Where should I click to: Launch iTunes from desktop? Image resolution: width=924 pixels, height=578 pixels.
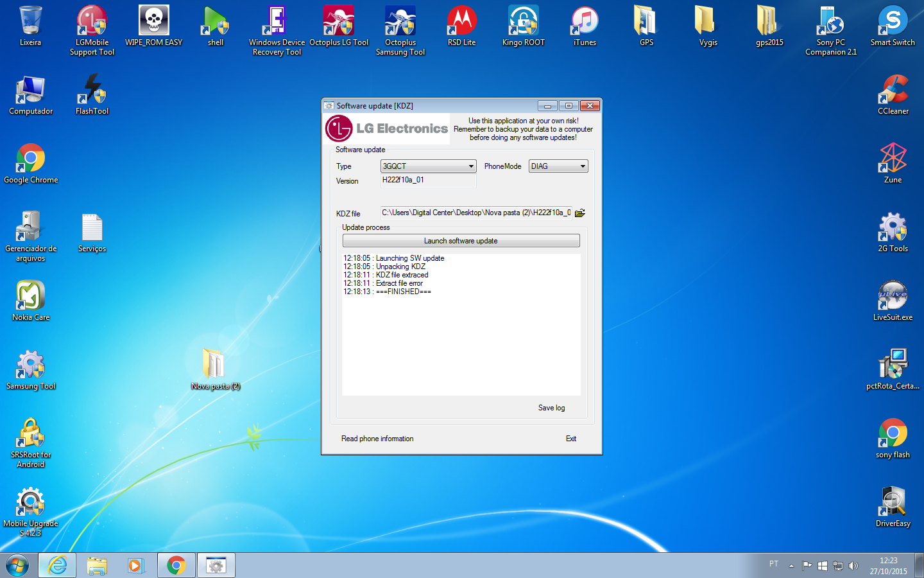coord(585,26)
